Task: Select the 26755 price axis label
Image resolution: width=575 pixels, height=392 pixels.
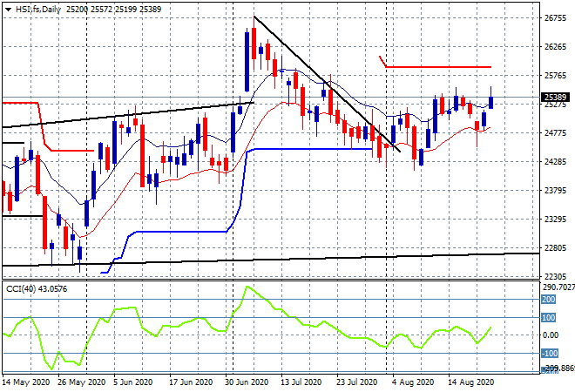Action: coord(555,17)
